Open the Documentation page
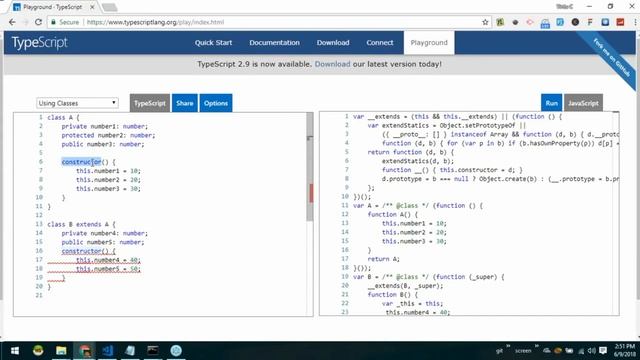640x360 pixels. tap(274, 42)
